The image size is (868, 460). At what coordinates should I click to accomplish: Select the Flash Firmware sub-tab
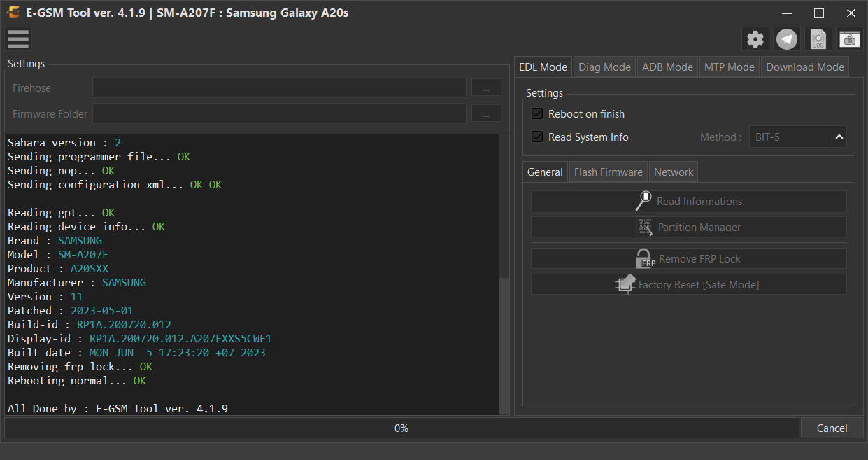coord(608,172)
